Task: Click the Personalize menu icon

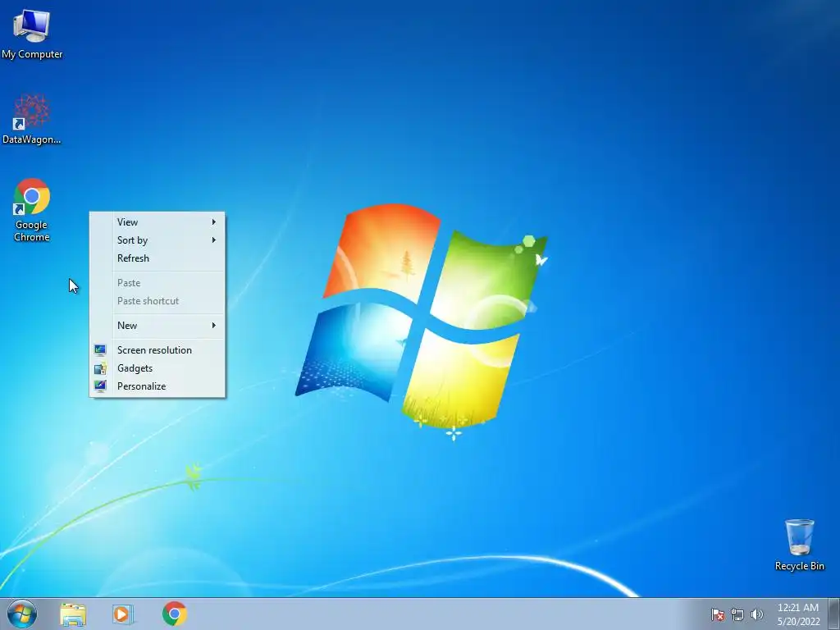Action: coord(100,386)
